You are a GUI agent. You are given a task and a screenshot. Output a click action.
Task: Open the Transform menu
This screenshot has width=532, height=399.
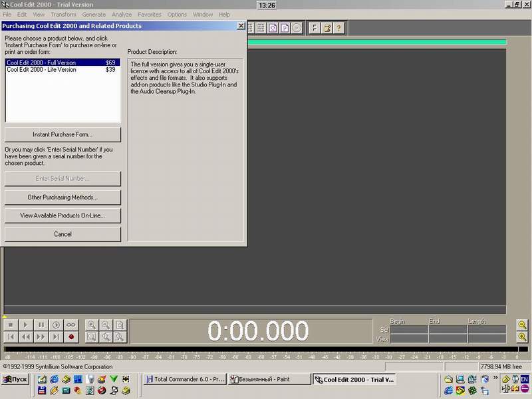(x=63, y=15)
